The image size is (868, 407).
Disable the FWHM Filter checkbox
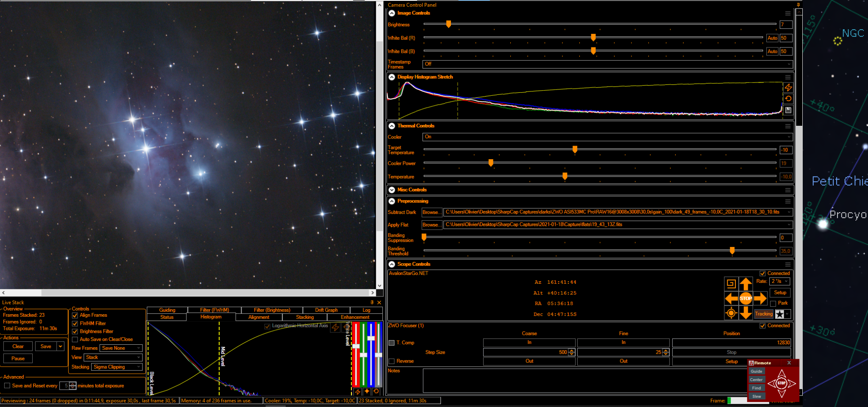pyautogui.click(x=75, y=324)
